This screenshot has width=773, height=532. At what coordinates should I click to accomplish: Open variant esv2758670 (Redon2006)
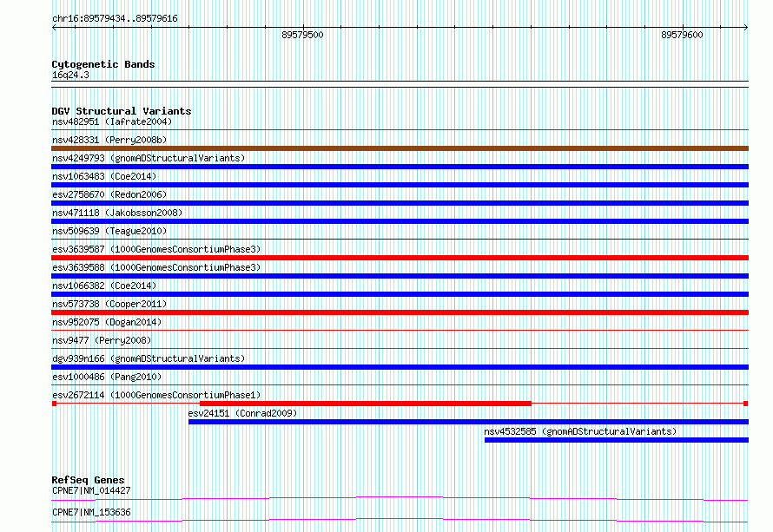[x=109, y=194]
